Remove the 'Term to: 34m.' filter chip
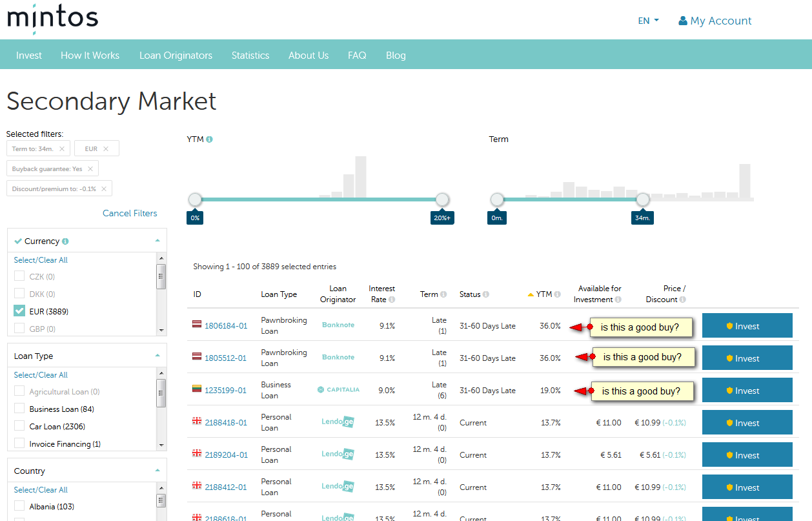The width and height of the screenshot is (812, 521). coord(62,149)
